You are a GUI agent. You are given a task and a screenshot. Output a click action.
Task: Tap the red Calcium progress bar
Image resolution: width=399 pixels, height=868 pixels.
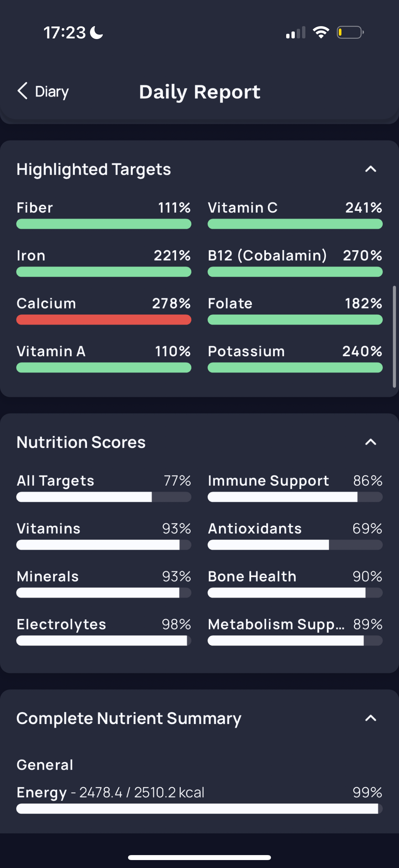(x=103, y=320)
